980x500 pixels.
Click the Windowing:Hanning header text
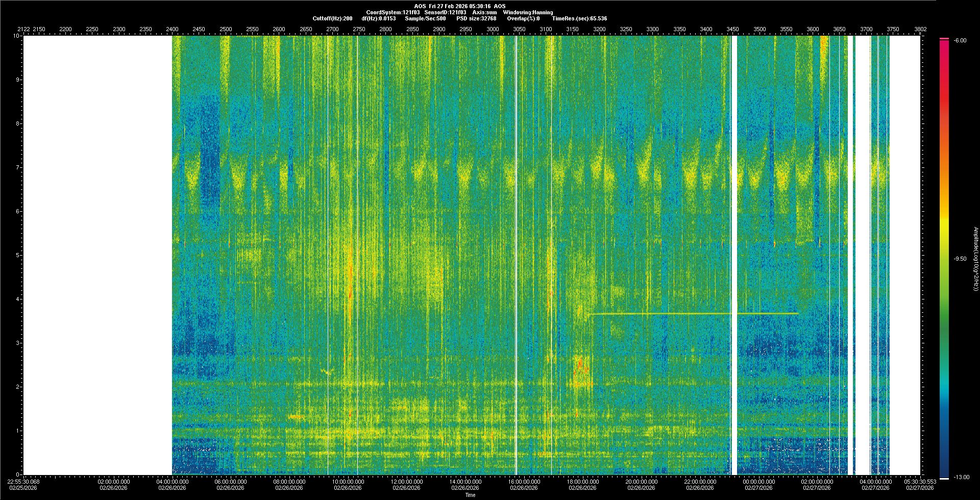527,12
